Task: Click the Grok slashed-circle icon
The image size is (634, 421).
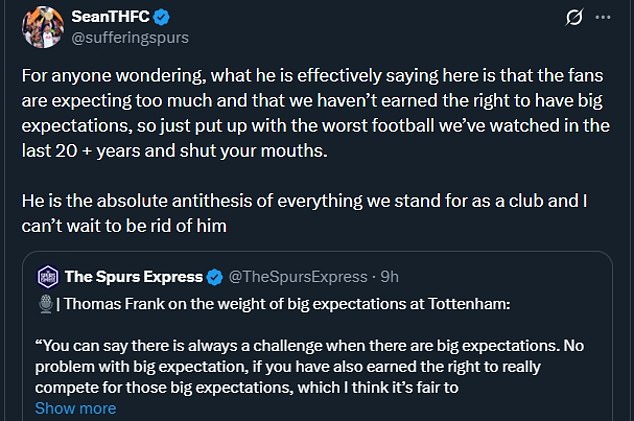Action: click(574, 18)
